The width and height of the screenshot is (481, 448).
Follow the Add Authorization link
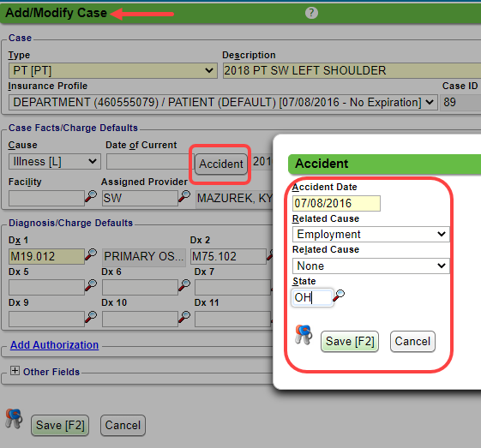(54, 345)
